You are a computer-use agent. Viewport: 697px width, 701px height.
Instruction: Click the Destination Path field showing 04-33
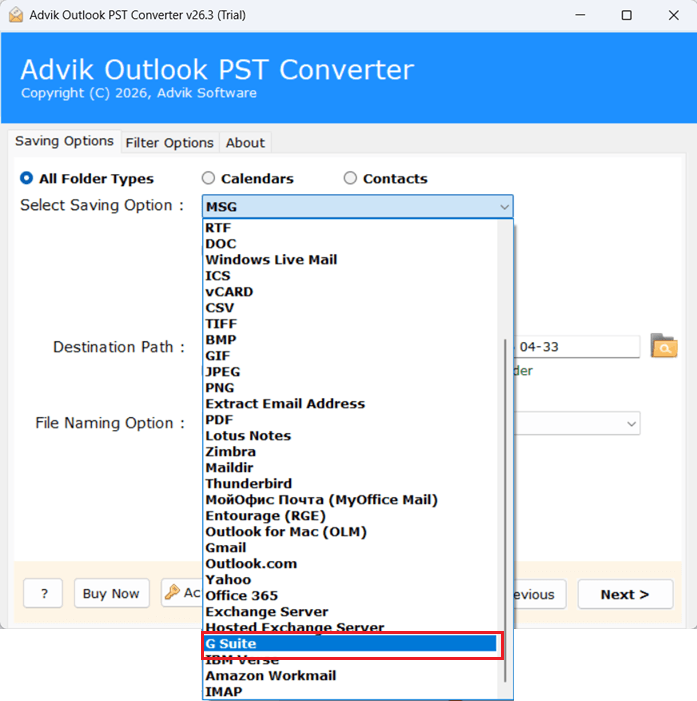coord(577,346)
